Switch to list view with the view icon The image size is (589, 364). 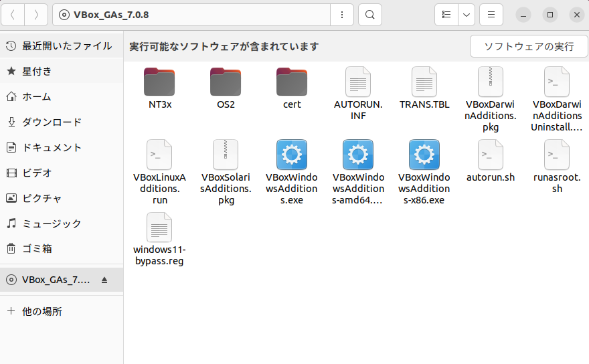446,15
